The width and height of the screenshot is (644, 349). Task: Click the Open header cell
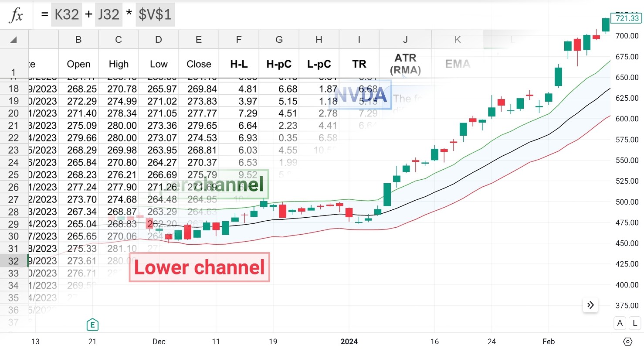tap(78, 64)
